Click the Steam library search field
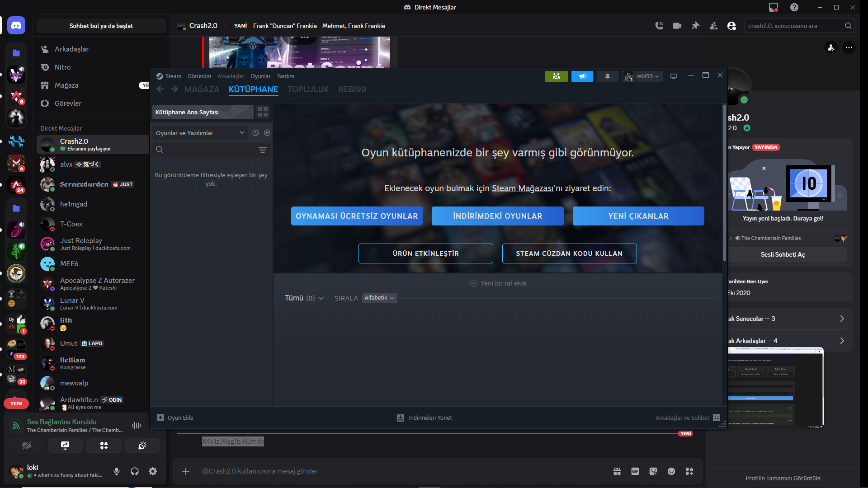868x488 pixels. tap(206, 150)
